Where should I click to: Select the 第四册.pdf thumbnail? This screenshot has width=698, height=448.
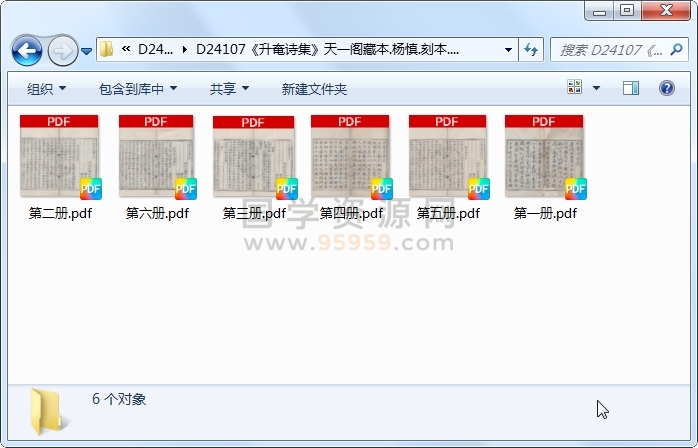[x=350, y=156]
